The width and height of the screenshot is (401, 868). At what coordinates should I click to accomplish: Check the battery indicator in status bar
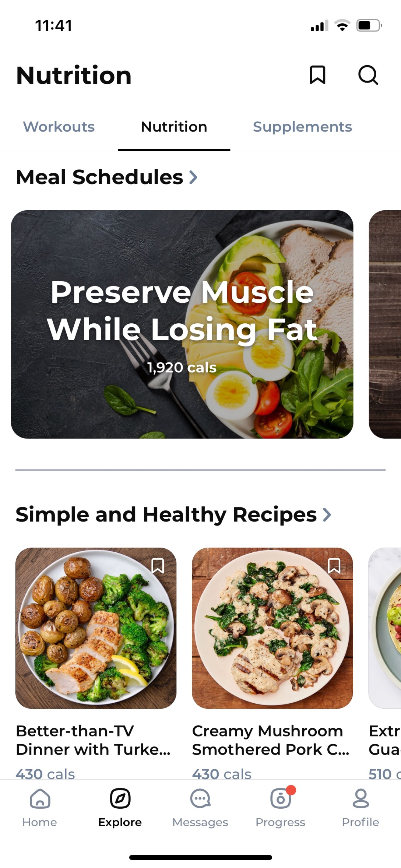tap(369, 26)
